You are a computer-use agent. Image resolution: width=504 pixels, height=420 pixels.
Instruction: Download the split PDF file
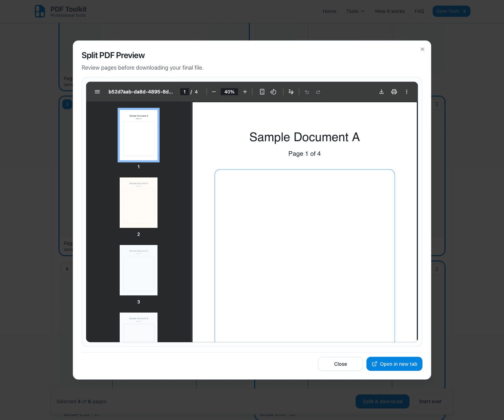[x=381, y=92]
